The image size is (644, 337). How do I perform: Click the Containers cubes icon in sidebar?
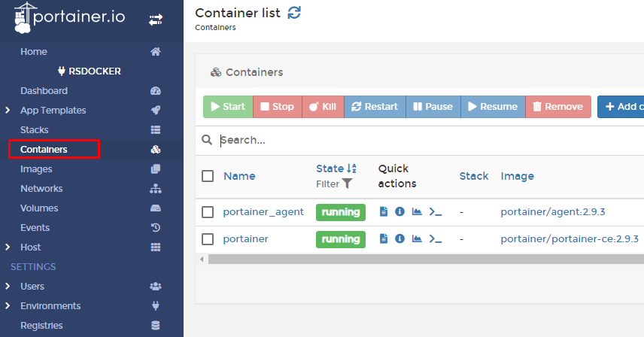point(155,150)
